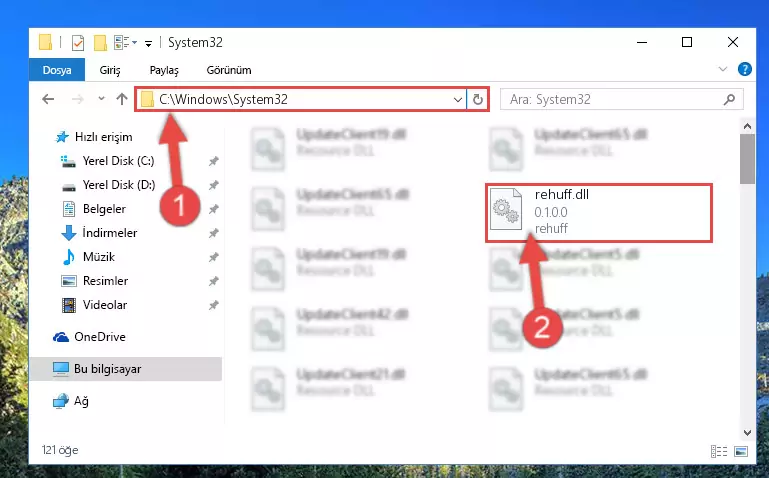Click the scrollbar down arrow
This screenshot has width=769, height=478.
(747, 432)
